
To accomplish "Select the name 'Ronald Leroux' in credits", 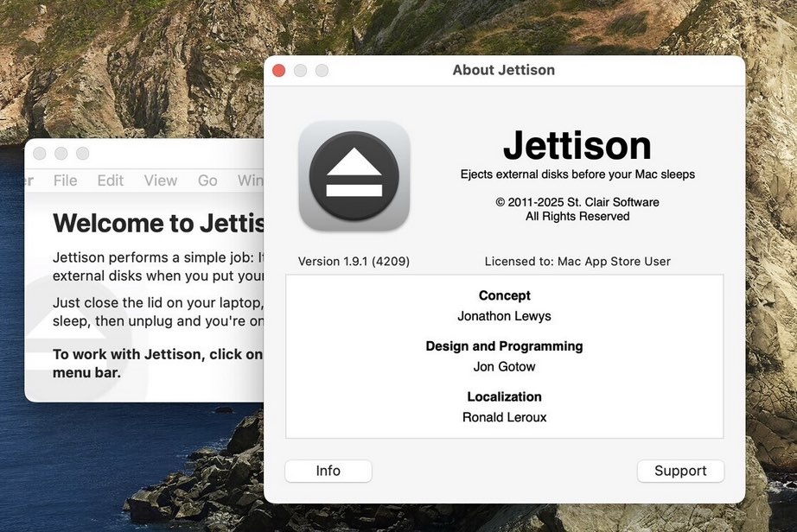I will point(504,417).
